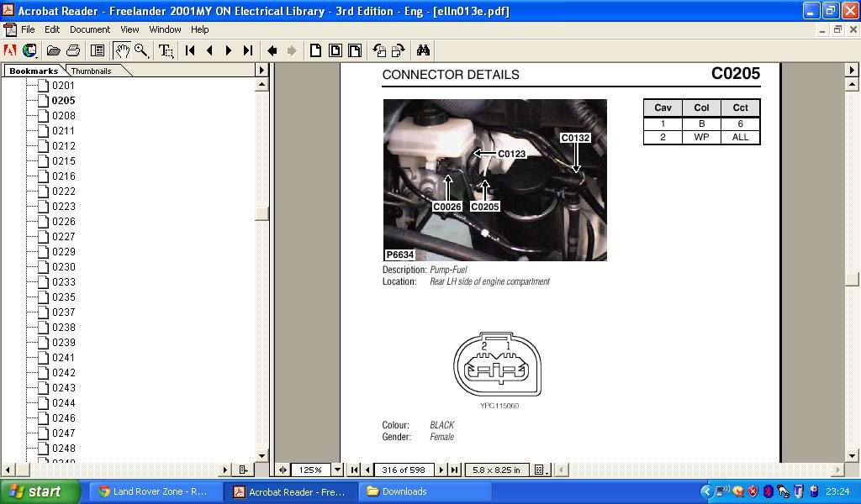Go to next page using toolbar arrow
The width and height of the screenshot is (861, 504).
point(229,51)
